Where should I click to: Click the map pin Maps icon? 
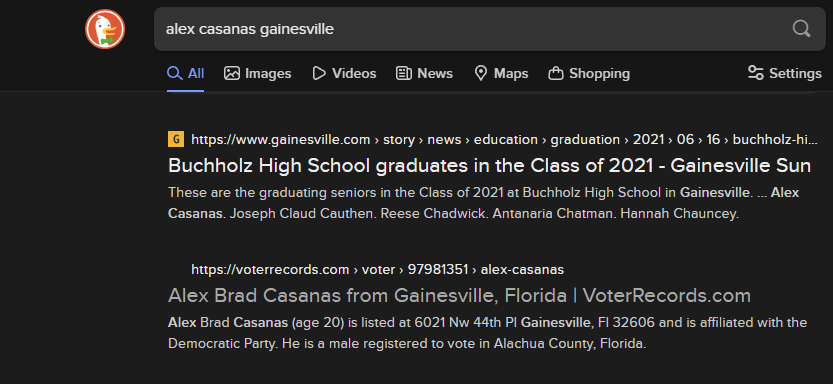(481, 73)
